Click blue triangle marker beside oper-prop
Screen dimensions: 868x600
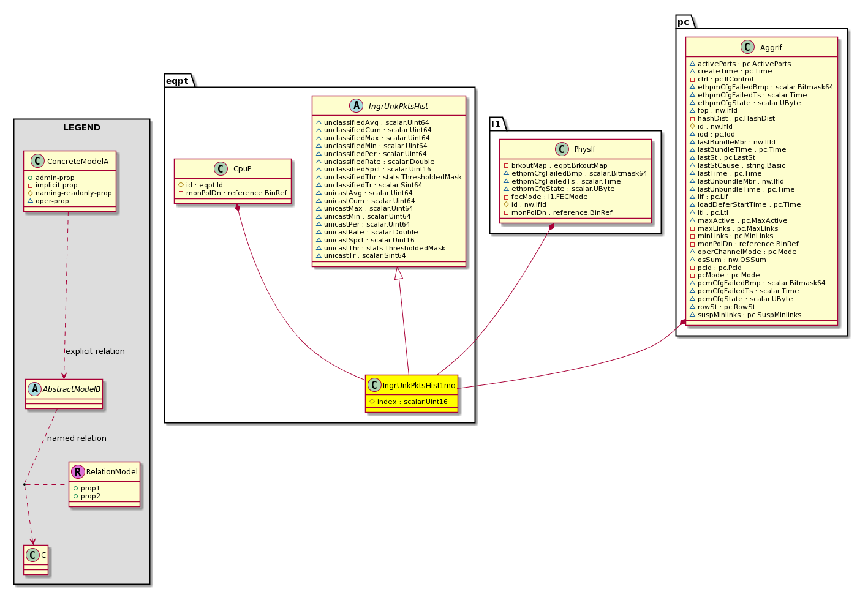pos(30,201)
